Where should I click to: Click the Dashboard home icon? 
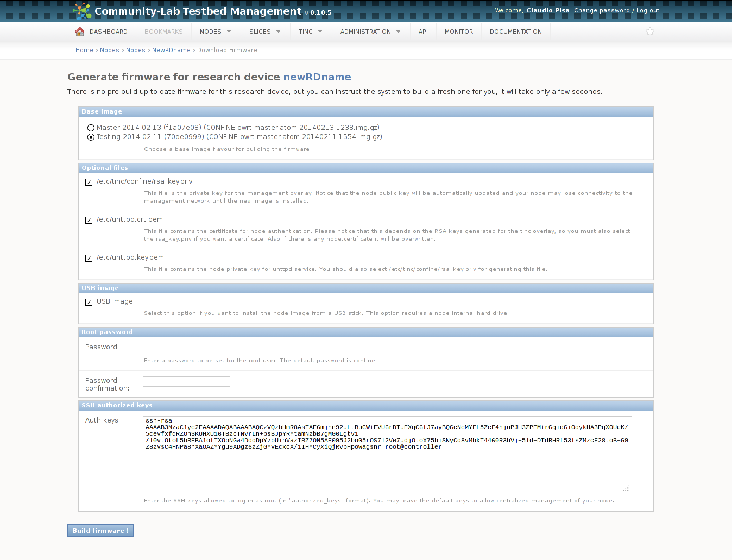click(x=80, y=32)
